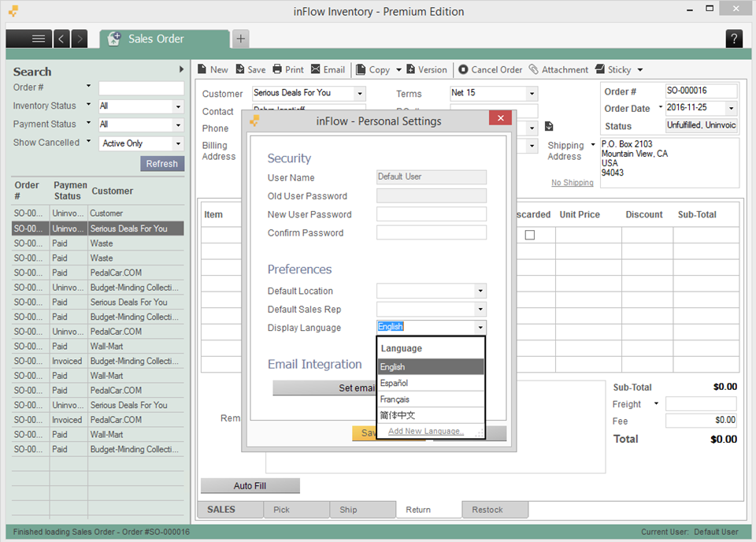Viewport: 756px width, 542px height.
Task: Open the Order # search type arrow
Action: click(x=89, y=87)
